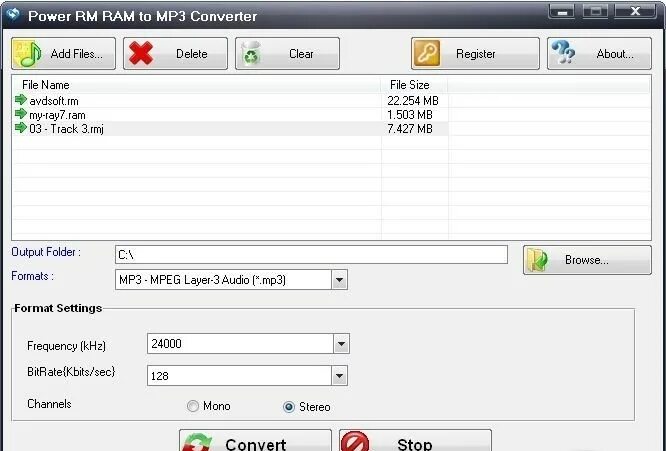Click the key Register icon
The width and height of the screenshot is (666, 451).
(x=426, y=54)
